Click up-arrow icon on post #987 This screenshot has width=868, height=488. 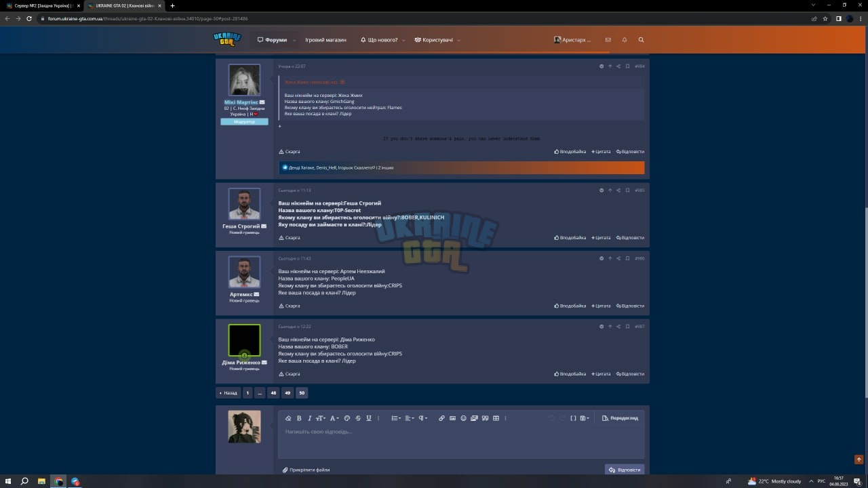[x=610, y=327]
